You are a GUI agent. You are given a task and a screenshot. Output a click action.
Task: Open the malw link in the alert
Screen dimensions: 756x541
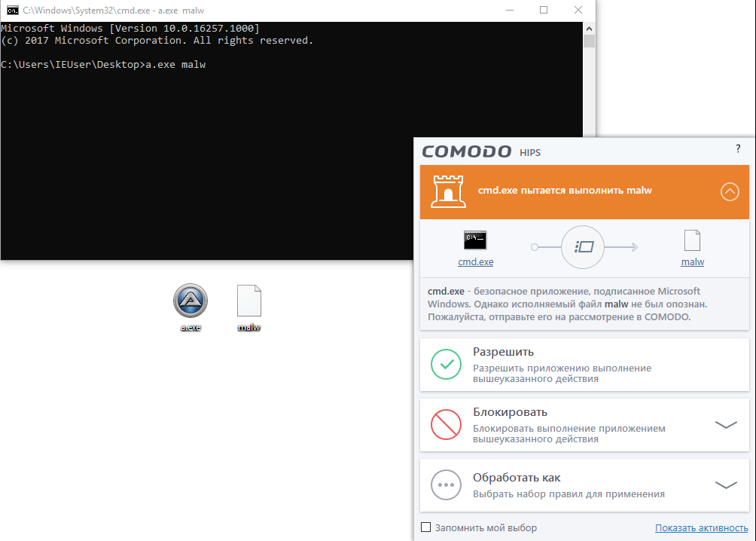coord(692,261)
